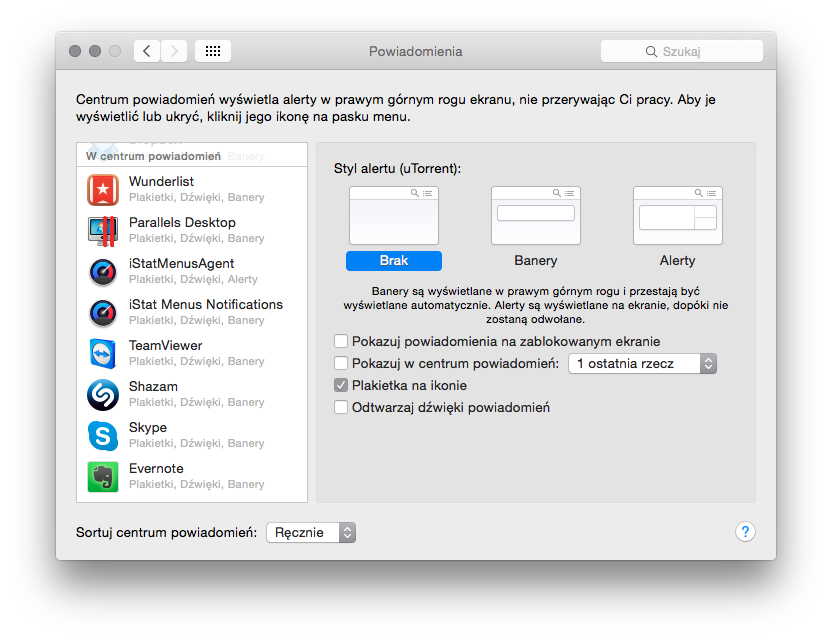Click the 'Brak' alert style button

[393, 261]
